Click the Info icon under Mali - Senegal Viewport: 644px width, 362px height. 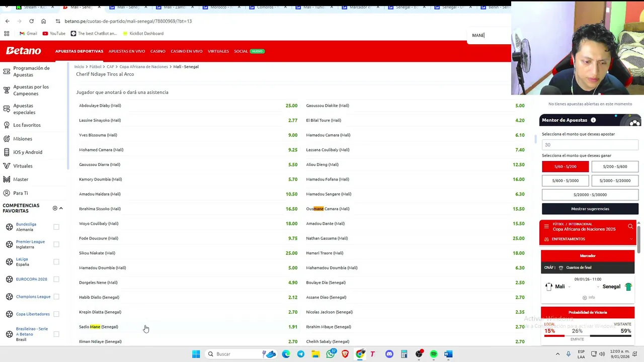pyautogui.click(x=588, y=298)
